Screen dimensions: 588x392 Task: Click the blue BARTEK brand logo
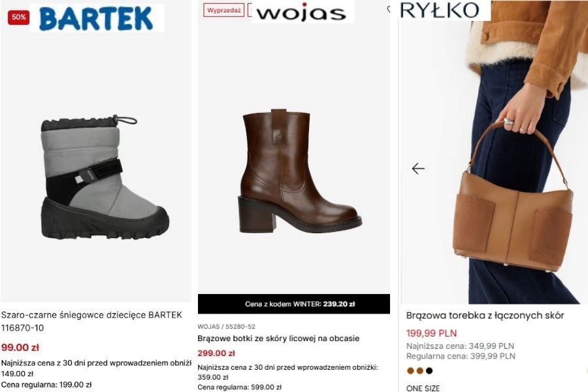(97, 18)
